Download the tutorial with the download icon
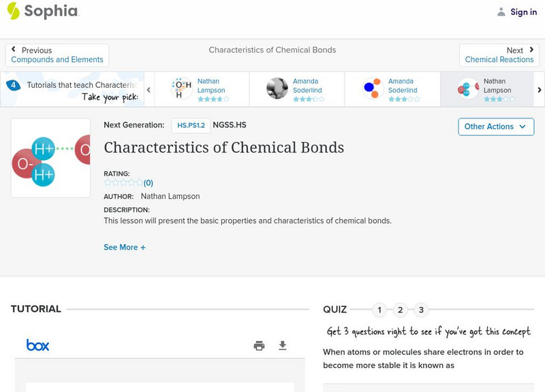 283,346
